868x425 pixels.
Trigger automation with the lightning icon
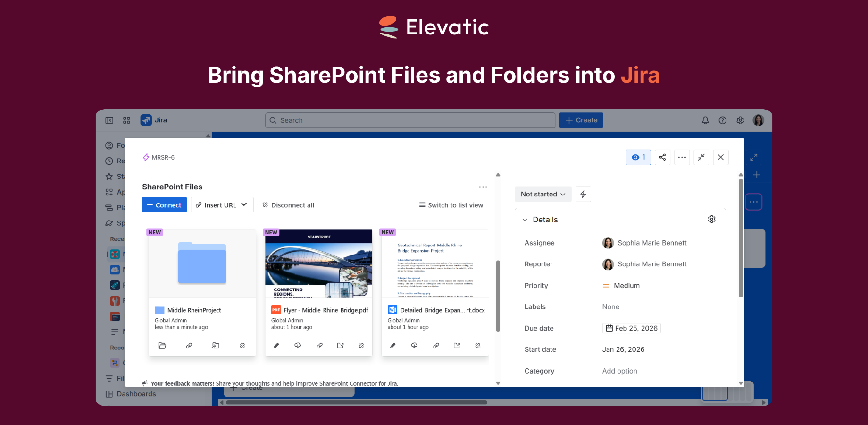coord(583,194)
